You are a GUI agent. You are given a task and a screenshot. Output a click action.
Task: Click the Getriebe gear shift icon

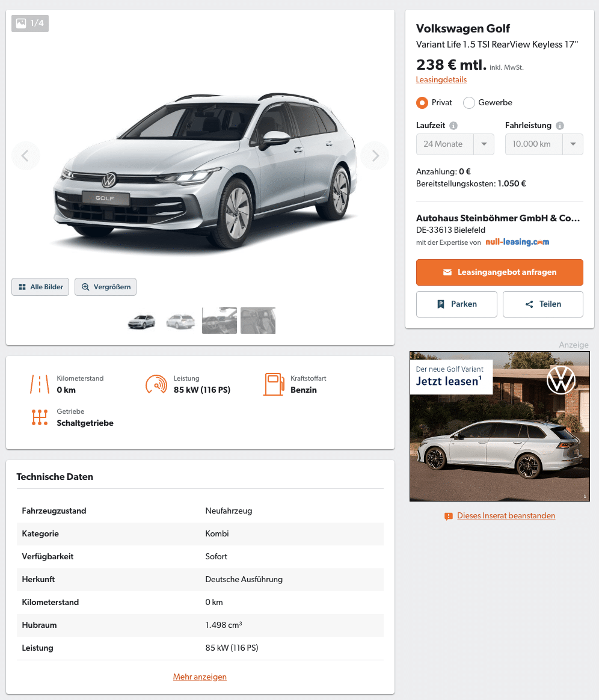[40, 417]
